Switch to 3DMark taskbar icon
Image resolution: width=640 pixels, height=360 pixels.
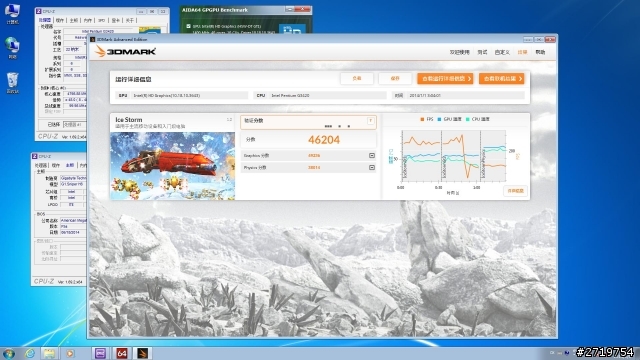coord(142,353)
